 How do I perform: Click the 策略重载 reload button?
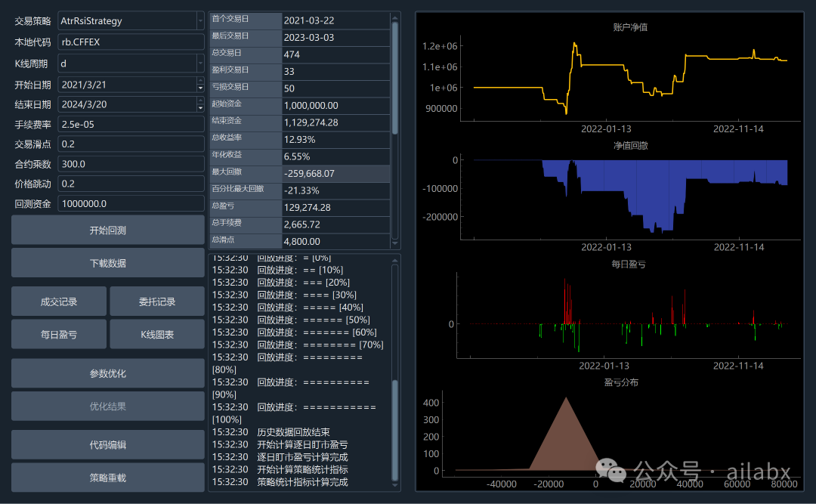[108, 478]
